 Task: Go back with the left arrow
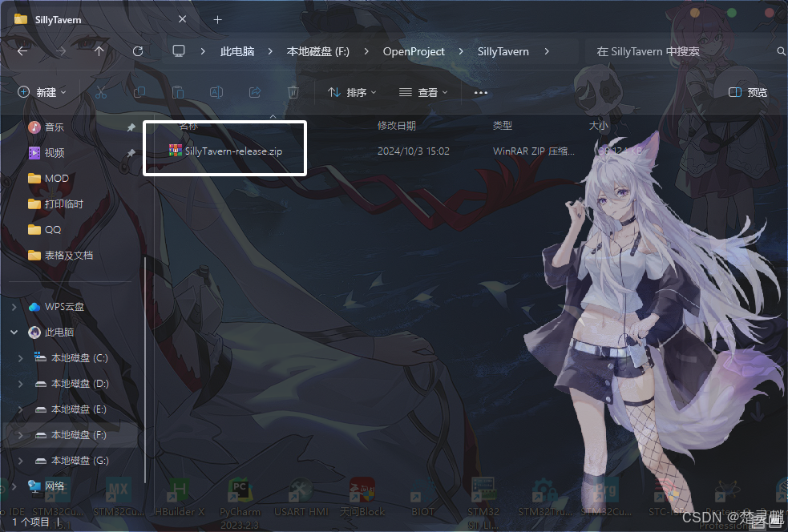pyautogui.click(x=22, y=51)
